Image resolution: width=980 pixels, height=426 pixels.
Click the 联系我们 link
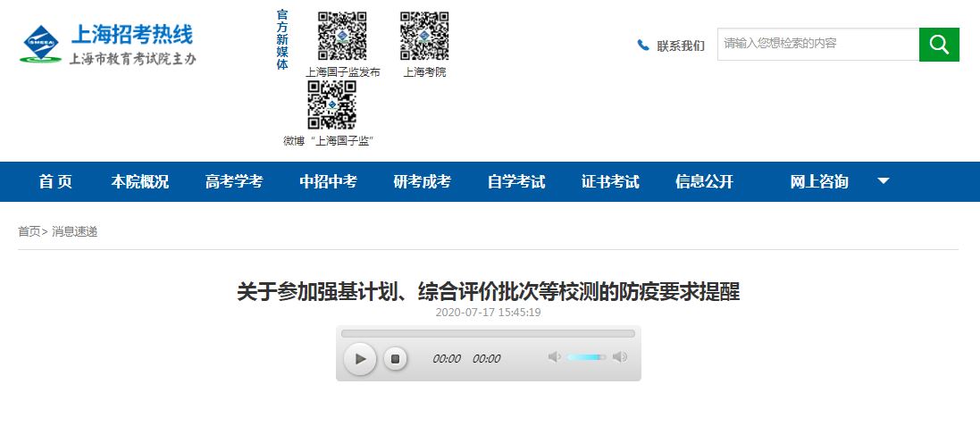tap(680, 46)
